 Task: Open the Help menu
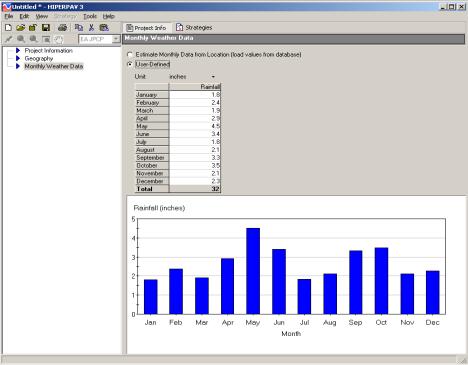[108, 16]
